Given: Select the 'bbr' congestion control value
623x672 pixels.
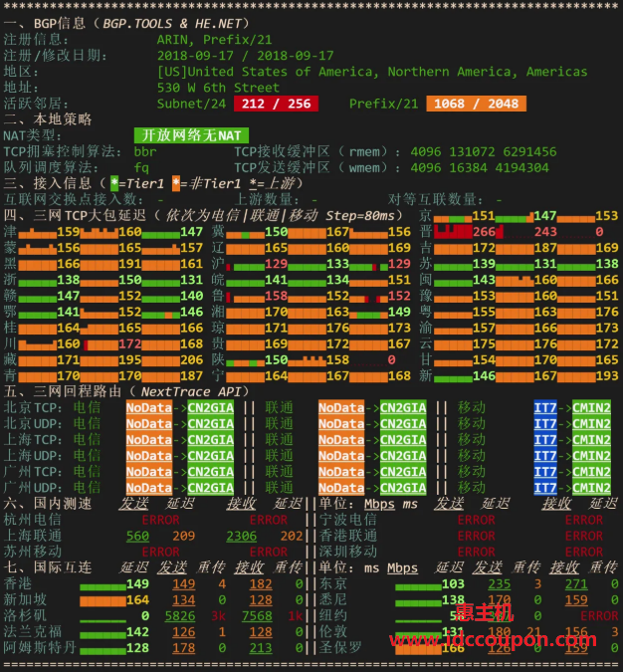Looking at the screenshot, I should coord(145,151).
